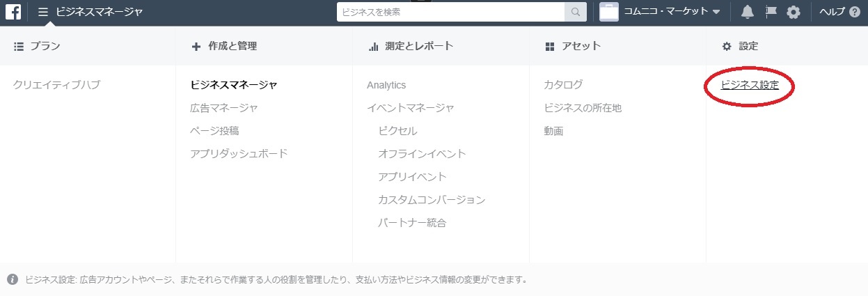
Task: Click the Facebook logo icon
Action: [13, 12]
